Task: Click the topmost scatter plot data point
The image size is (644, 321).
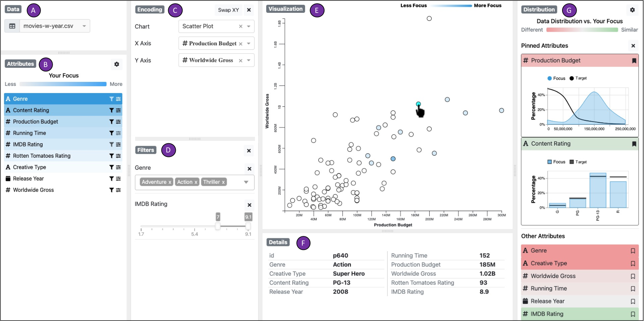Action: pos(429,18)
